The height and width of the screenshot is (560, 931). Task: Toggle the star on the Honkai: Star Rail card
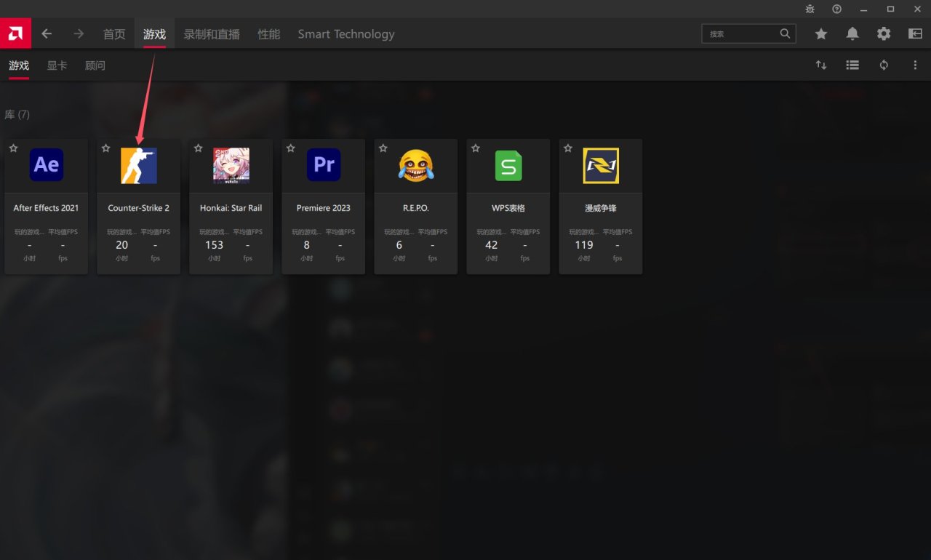tap(198, 148)
